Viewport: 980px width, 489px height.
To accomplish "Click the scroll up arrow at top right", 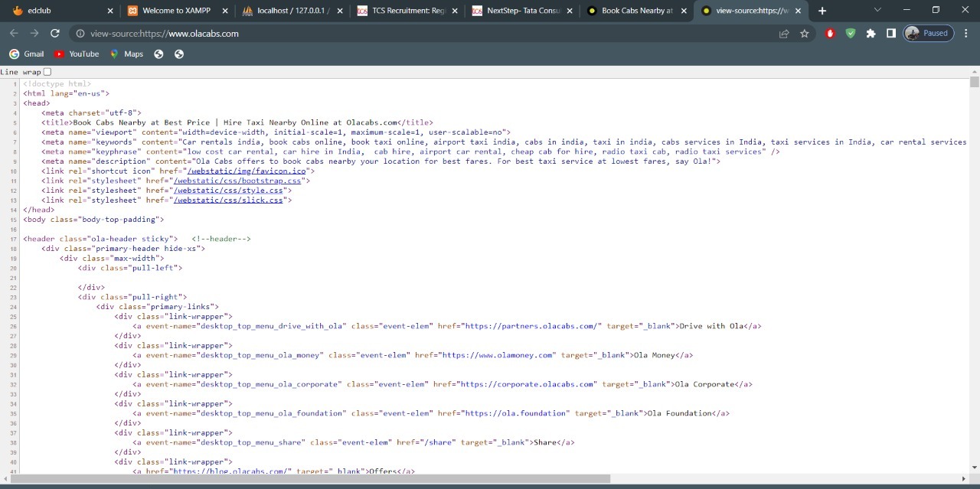I will point(974,71).
